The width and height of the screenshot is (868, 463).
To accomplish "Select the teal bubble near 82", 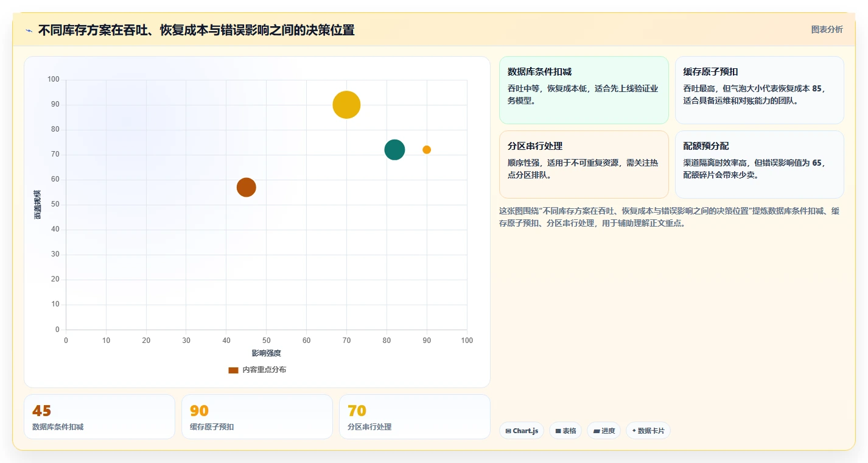I will coord(394,150).
